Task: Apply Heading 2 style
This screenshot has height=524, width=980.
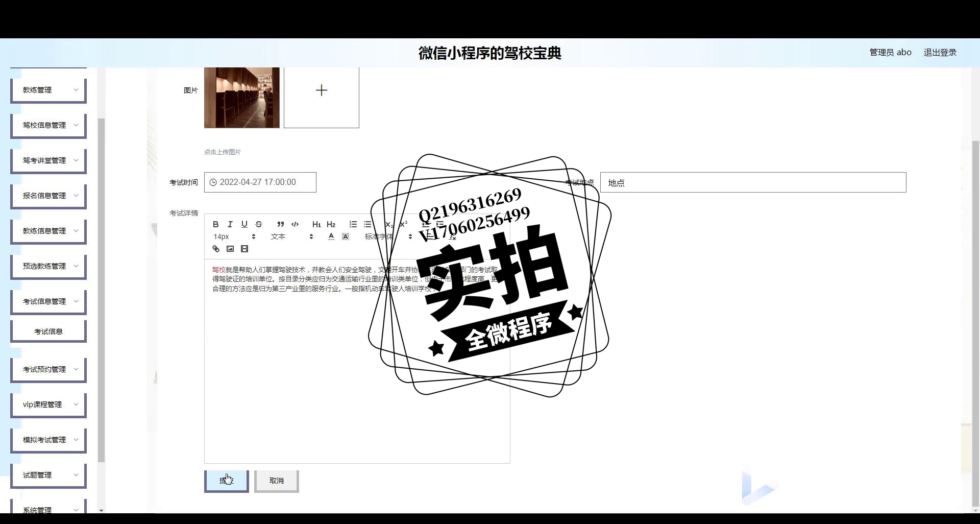Action: coord(331,224)
